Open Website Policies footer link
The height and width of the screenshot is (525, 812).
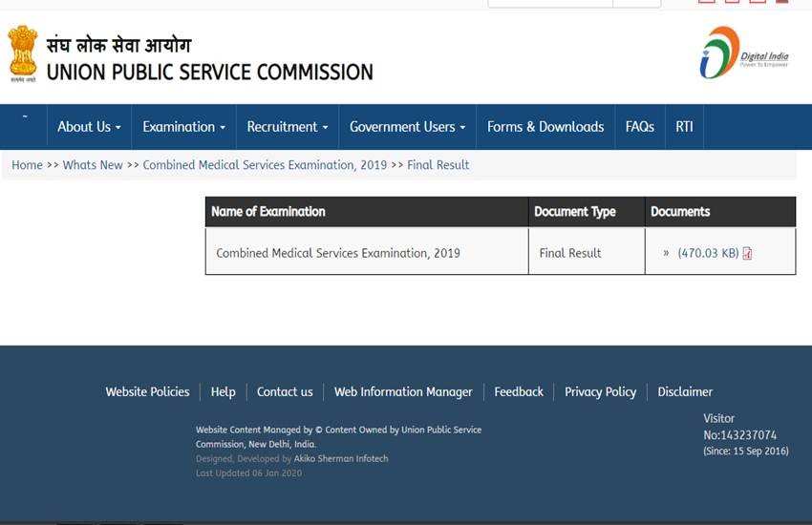(x=147, y=391)
